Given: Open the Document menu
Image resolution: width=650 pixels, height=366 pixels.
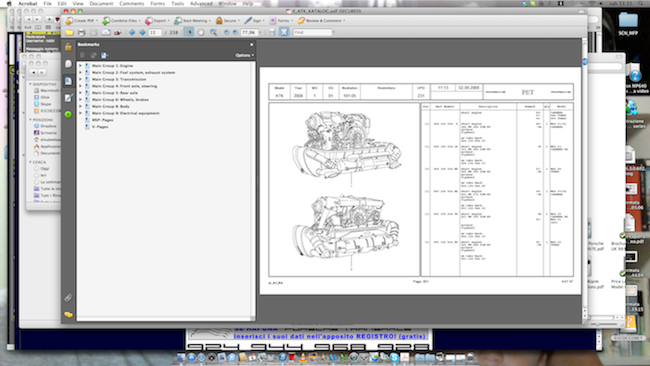Looking at the screenshot, I should tap(101, 3).
